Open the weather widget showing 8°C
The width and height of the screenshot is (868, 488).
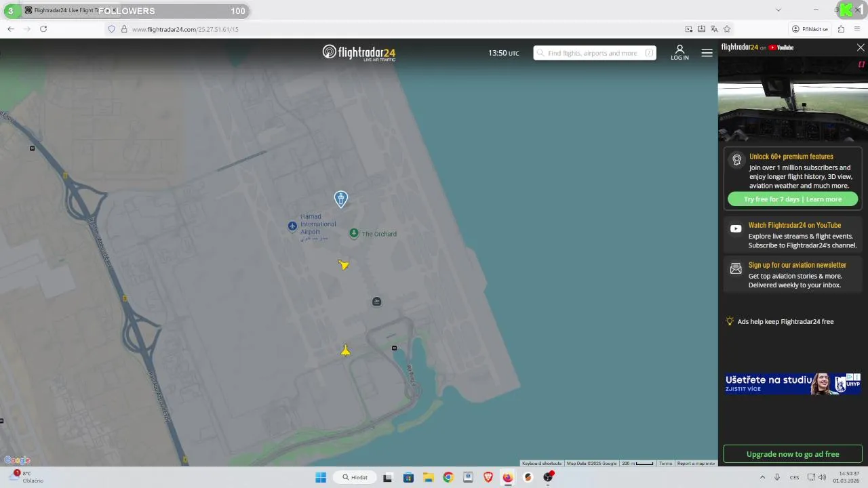pos(27,477)
